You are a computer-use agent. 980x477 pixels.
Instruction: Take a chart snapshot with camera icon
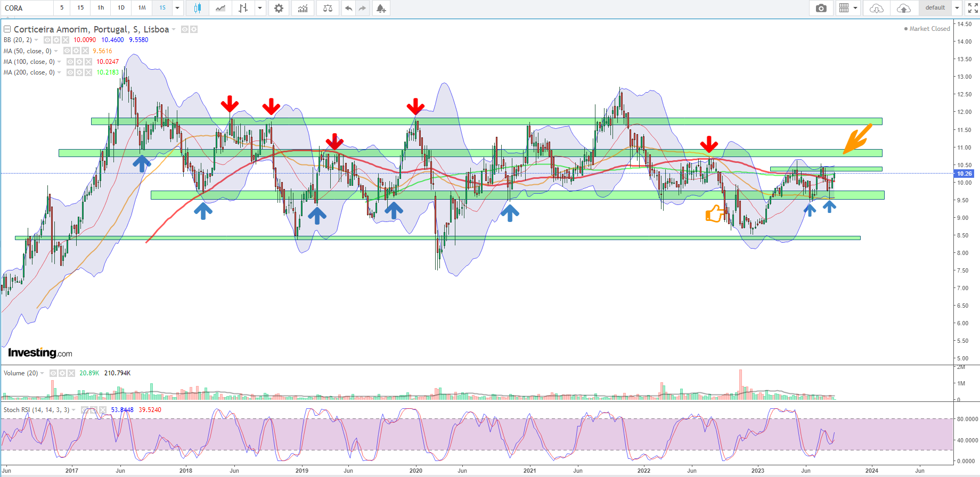pyautogui.click(x=821, y=8)
